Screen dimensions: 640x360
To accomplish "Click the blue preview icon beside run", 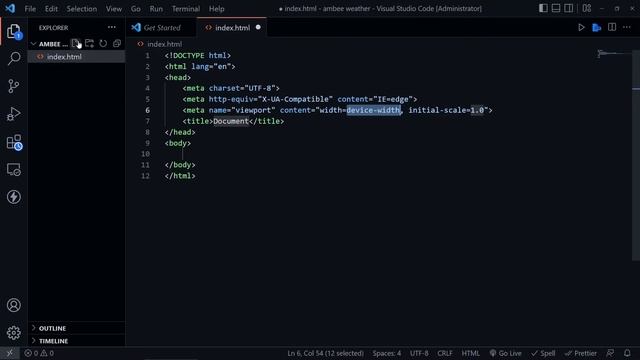I will pyautogui.click(x=597, y=27).
